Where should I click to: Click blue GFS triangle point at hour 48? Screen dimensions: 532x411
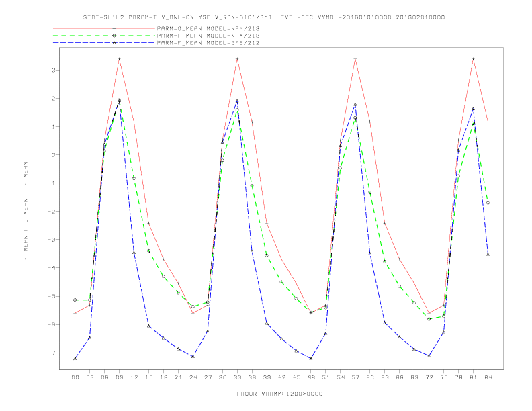pos(311,359)
